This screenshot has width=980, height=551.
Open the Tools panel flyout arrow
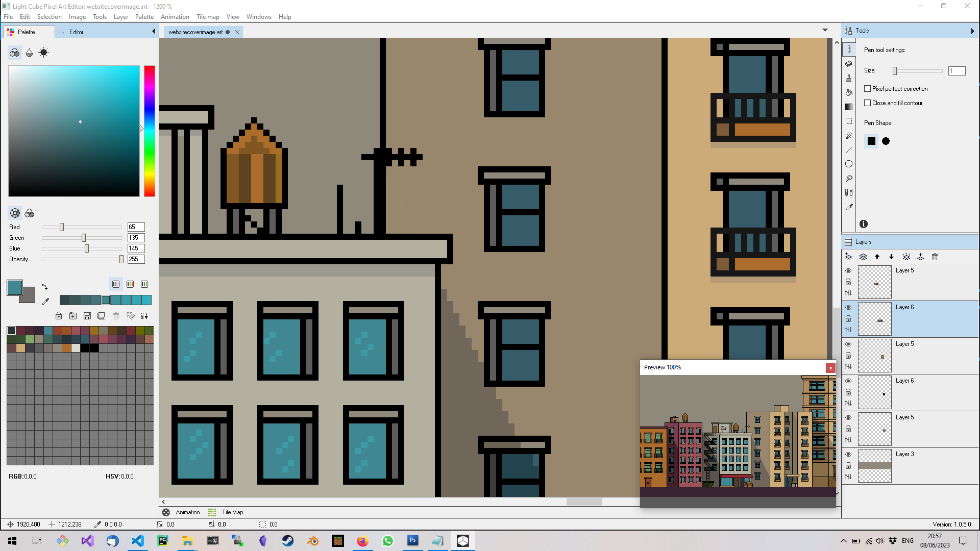972,31
